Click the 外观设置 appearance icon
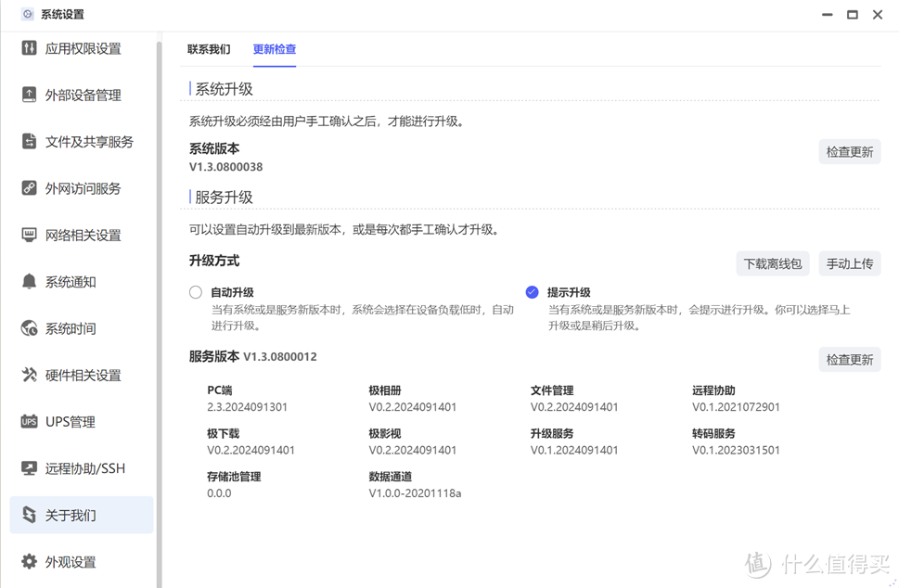Screen dimensions: 899x588 28,561
